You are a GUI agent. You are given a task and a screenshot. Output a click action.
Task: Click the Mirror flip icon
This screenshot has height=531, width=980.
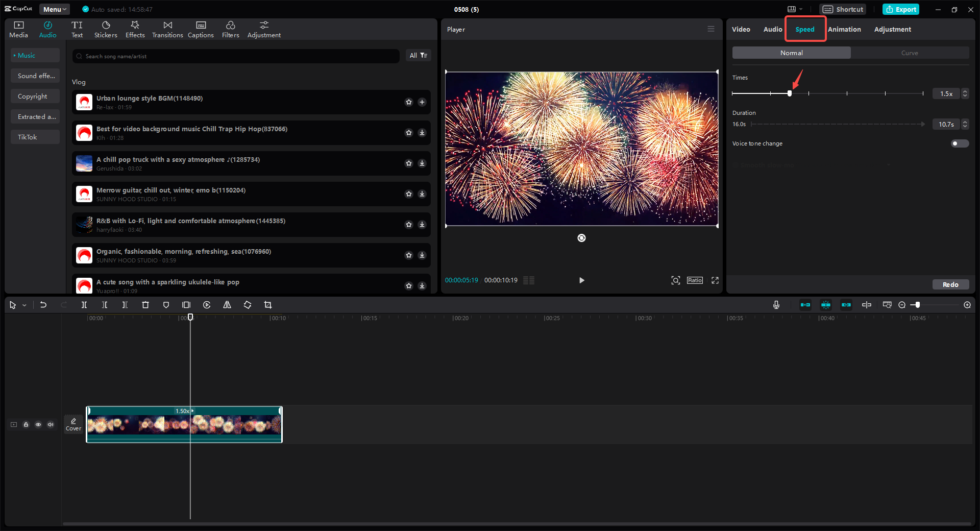227,305
